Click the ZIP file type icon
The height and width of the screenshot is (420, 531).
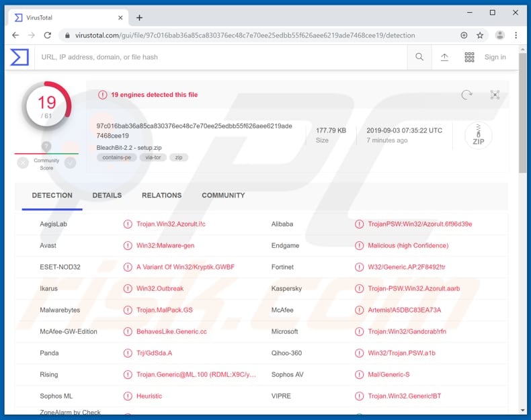[x=478, y=135]
